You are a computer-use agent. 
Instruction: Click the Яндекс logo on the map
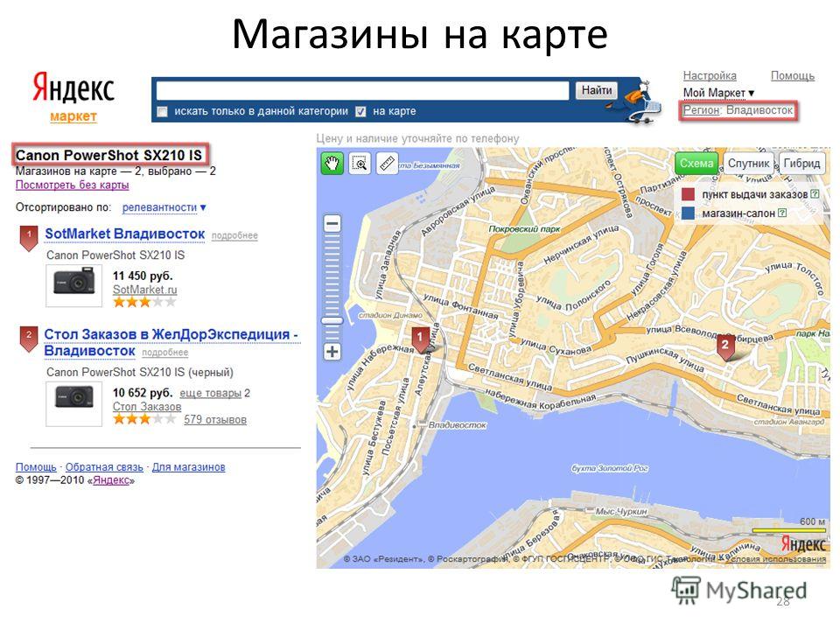click(x=803, y=543)
